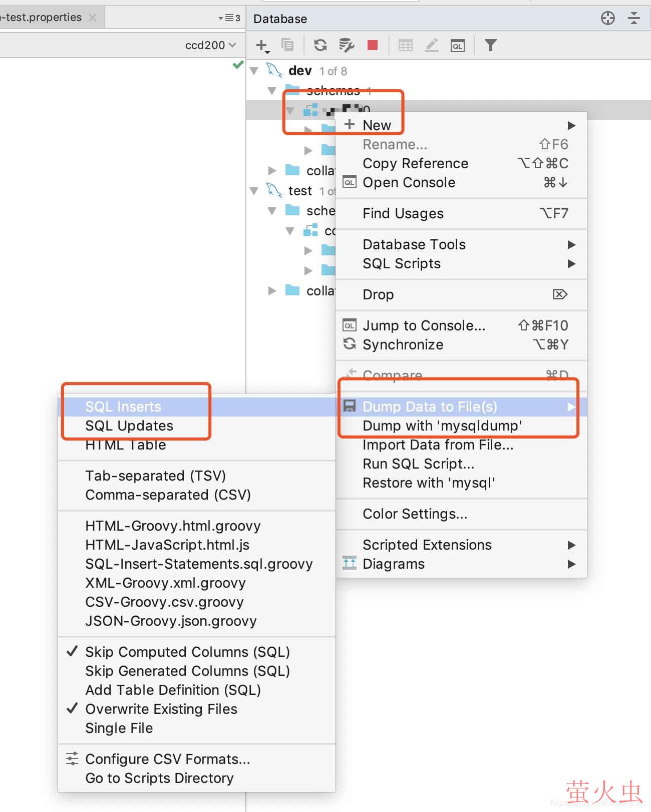Expand the Scripted Extensions submenu arrow
The image size is (651, 812).
tap(571, 545)
